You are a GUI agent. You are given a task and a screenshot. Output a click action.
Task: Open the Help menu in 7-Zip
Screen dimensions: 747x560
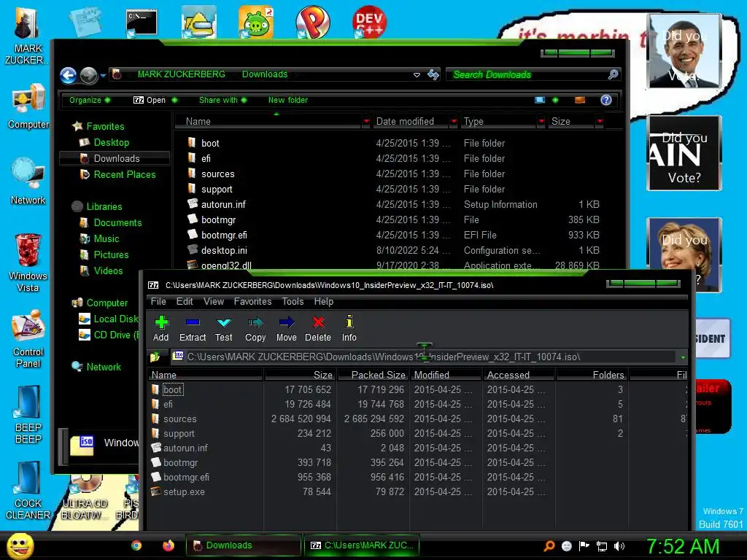tap(323, 301)
